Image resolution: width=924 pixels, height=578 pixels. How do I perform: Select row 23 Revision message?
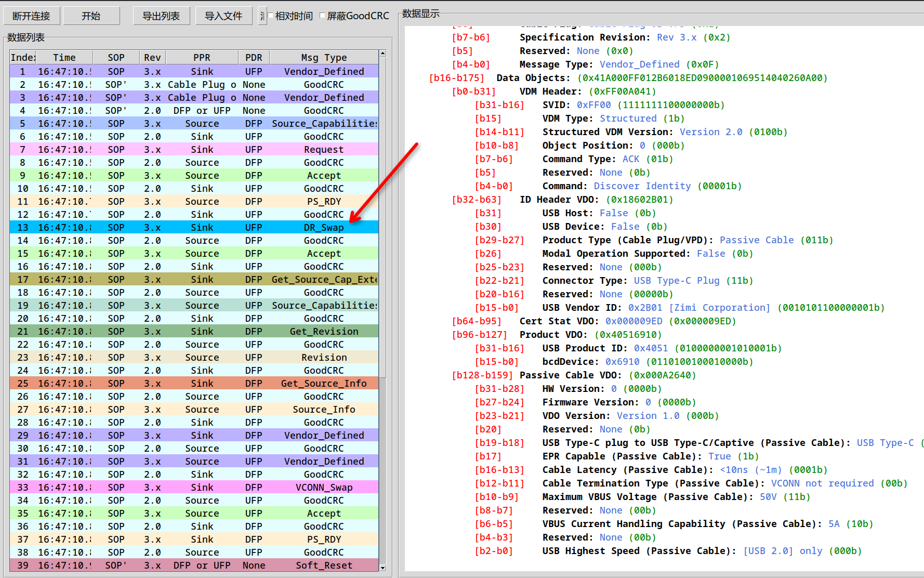pyautogui.click(x=194, y=357)
